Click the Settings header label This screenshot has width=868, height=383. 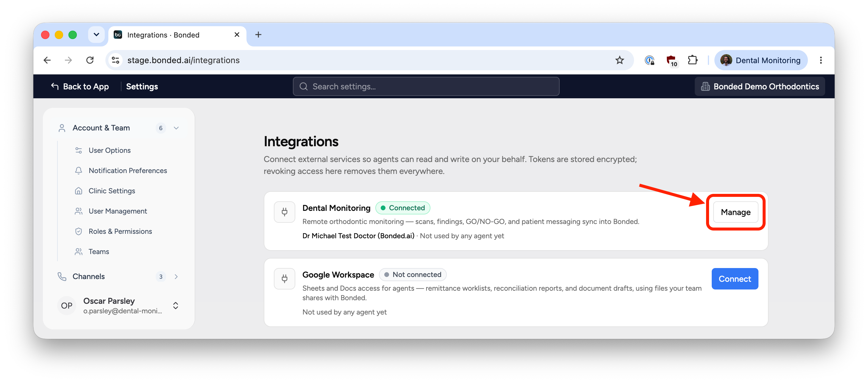(142, 86)
